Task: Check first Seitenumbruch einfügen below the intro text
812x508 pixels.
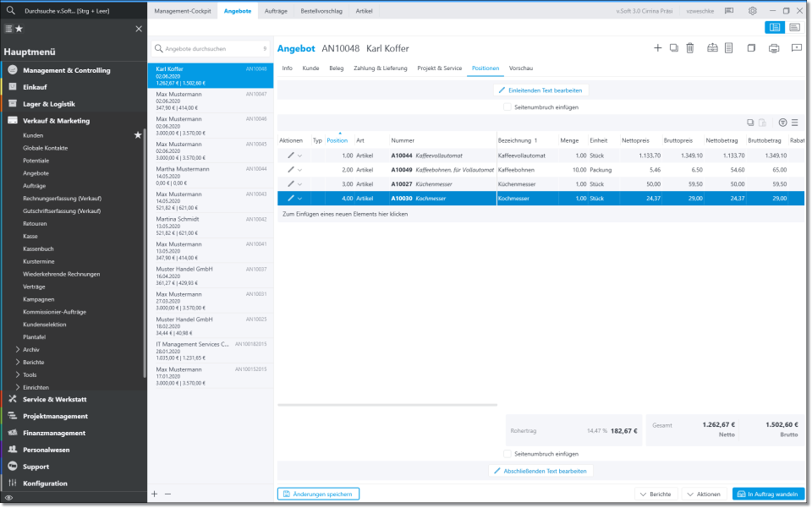Action: (507, 107)
